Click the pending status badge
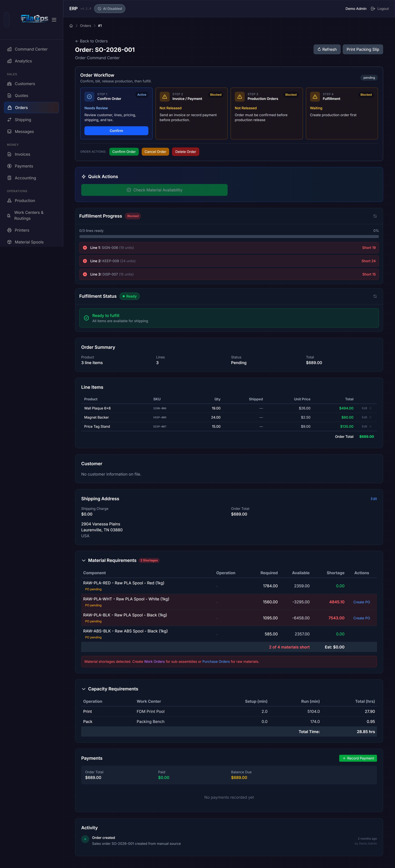The image size is (395, 868). (x=369, y=78)
